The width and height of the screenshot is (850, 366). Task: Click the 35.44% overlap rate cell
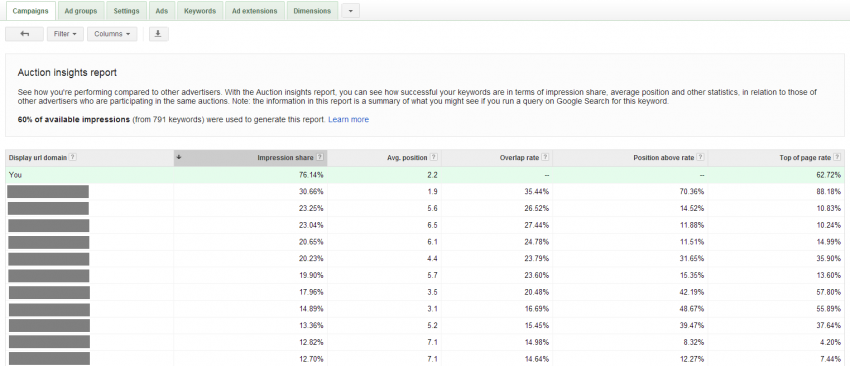[538, 192]
